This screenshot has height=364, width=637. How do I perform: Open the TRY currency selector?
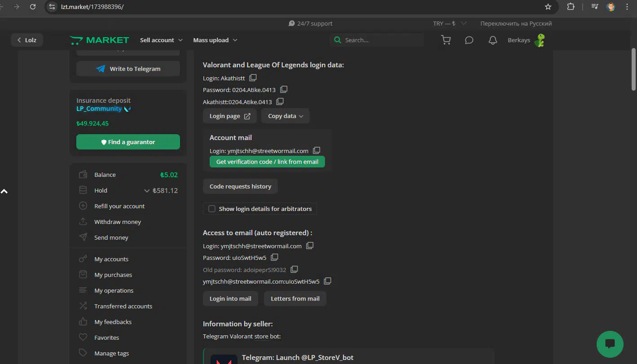pos(450,23)
